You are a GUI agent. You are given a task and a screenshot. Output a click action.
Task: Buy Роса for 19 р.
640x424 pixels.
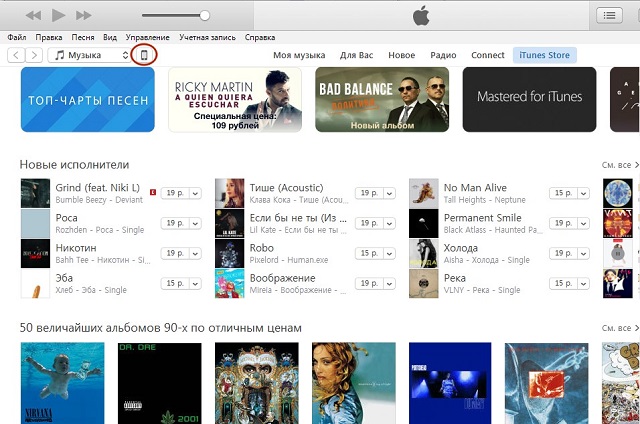tap(175, 223)
